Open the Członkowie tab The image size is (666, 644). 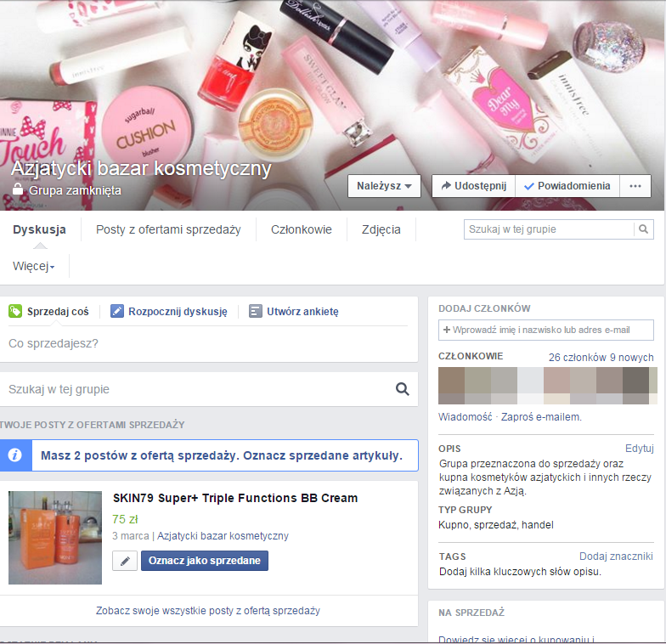click(301, 229)
